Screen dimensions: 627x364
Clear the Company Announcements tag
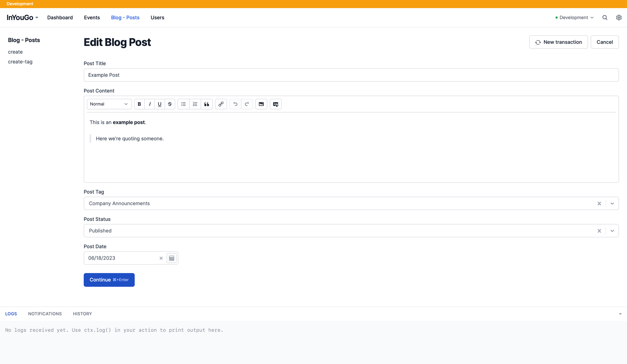point(599,203)
